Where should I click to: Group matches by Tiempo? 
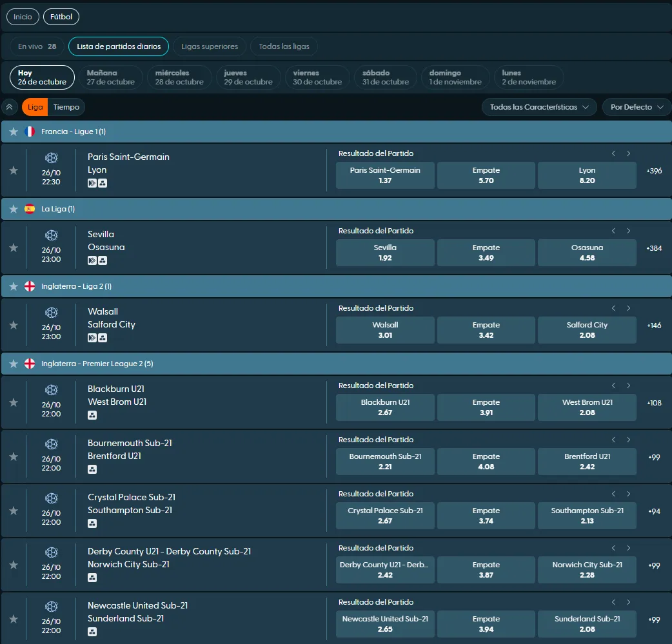[x=66, y=107]
